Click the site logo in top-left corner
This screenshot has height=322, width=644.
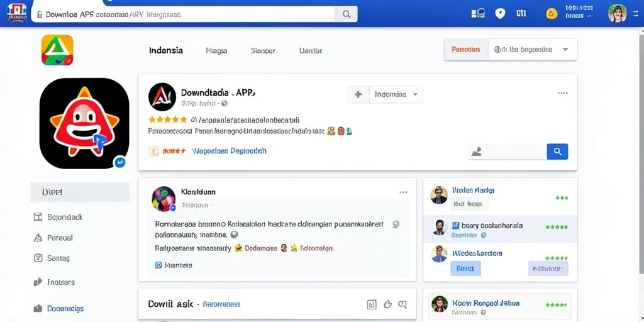[16, 13]
